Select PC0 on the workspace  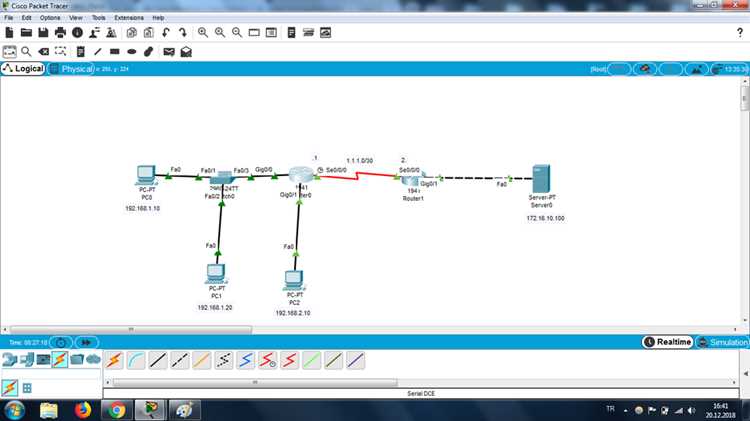[146, 175]
